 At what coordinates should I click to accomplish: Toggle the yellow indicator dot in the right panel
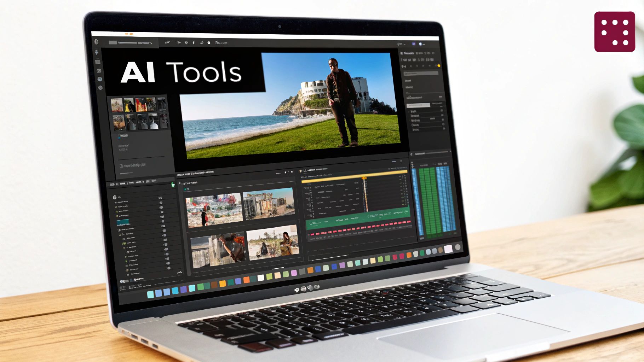pyautogui.click(x=439, y=65)
